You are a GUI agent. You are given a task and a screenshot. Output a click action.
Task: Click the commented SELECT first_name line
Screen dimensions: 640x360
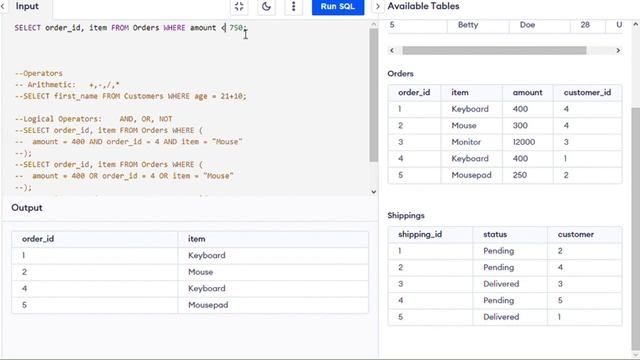[131, 96]
